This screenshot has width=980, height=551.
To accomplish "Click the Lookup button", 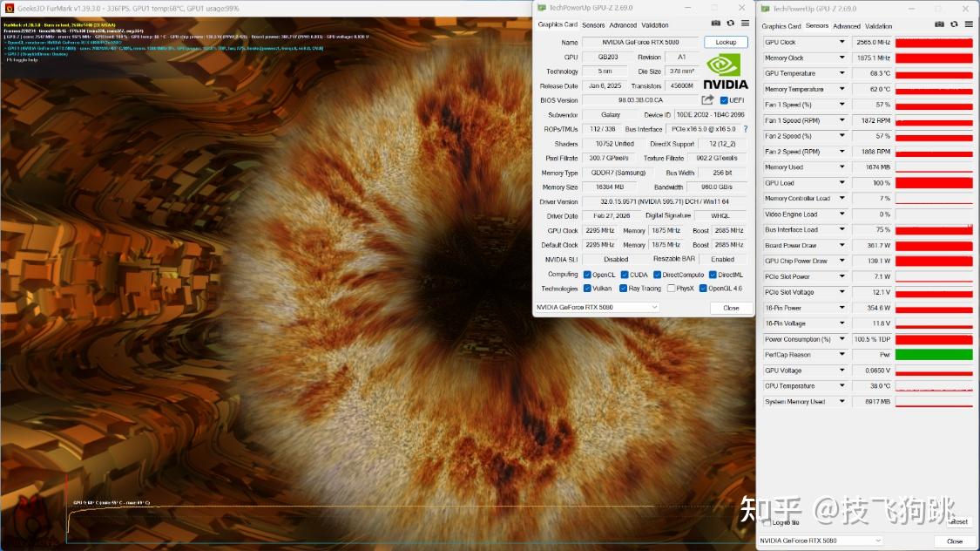I will pyautogui.click(x=726, y=42).
